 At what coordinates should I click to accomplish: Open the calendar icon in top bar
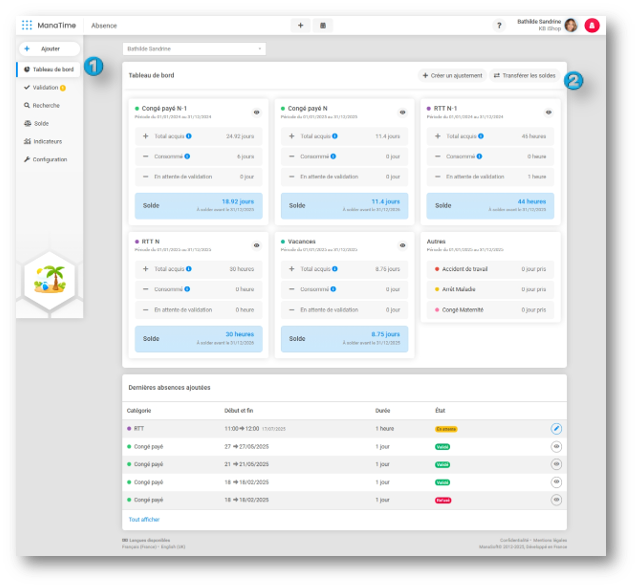point(323,25)
